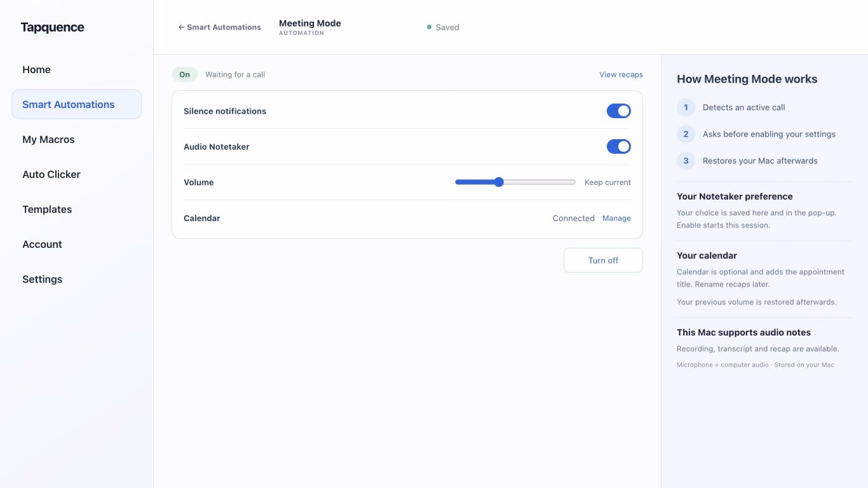Click the Calendar row label
The height and width of the screenshot is (488, 868).
pyautogui.click(x=202, y=218)
